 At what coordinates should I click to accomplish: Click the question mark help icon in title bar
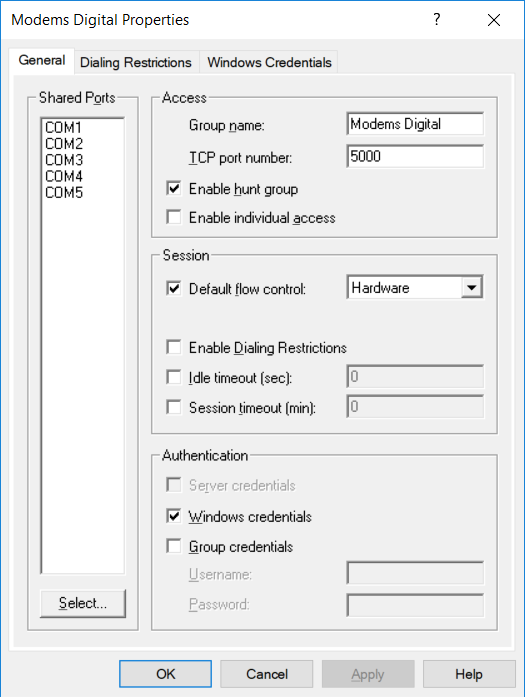point(437,20)
